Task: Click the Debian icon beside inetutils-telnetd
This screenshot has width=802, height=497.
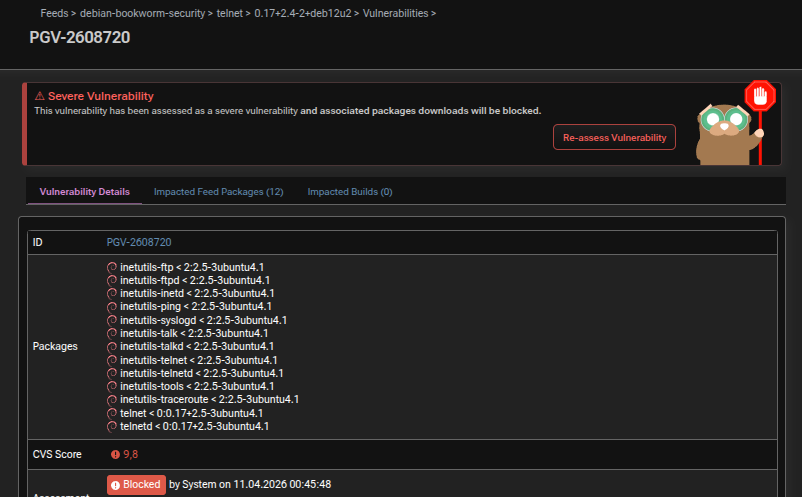Action: click(x=112, y=372)
